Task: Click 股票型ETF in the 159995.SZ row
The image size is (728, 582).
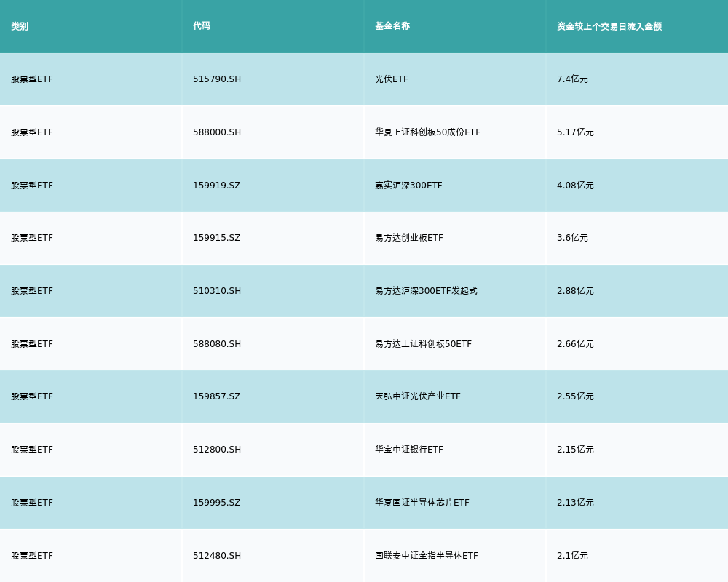Action: (32, 503)
